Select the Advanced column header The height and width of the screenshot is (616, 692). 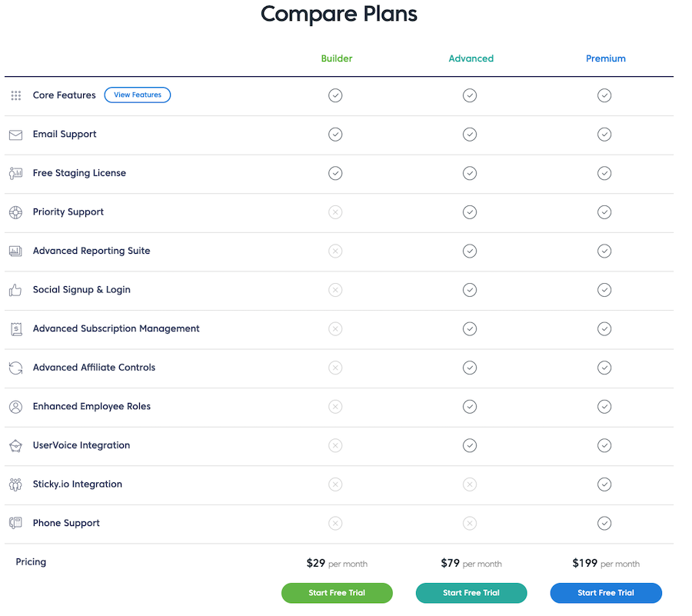click(x=471, y=58)
